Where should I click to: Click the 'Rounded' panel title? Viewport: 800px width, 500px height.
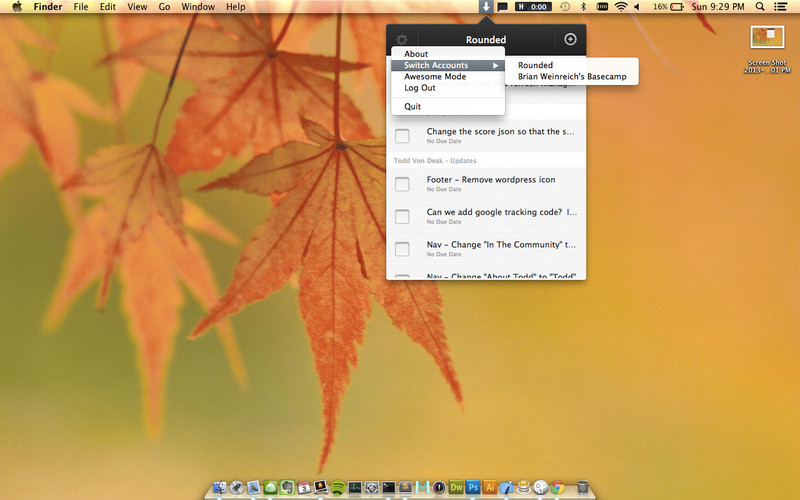tap(486, 39)
